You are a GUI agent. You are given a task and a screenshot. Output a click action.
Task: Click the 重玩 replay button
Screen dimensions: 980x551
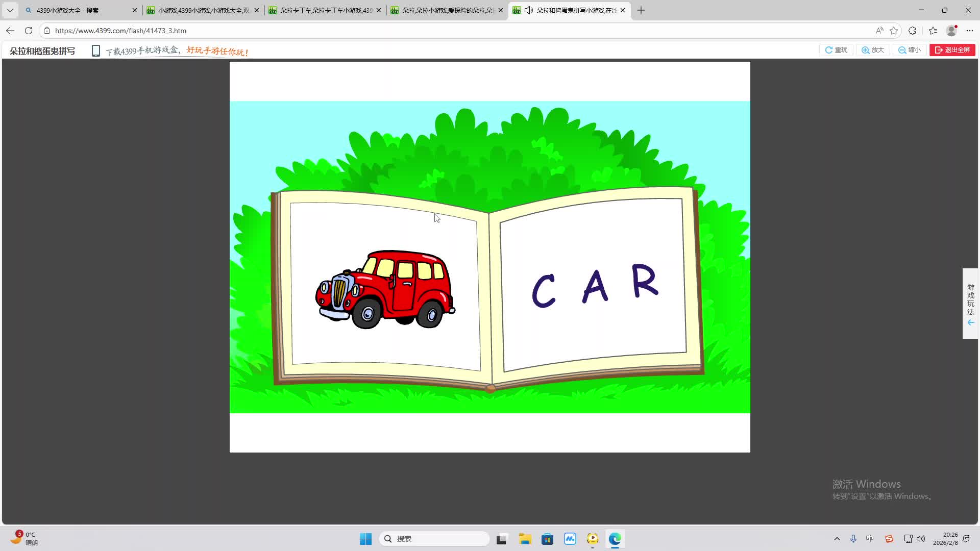(836, 50)
